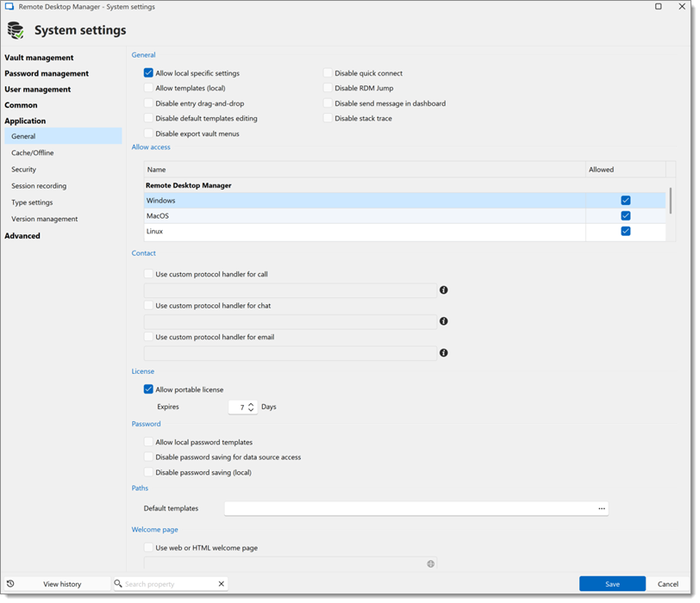Maximize the System settings window
This screenshot has width=700, height=603.
[658, 6]
